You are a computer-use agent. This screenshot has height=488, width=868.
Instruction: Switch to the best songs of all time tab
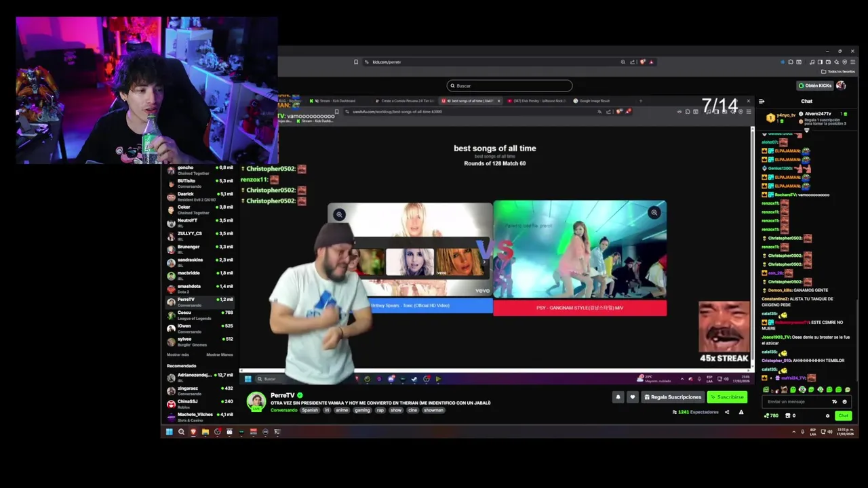(x=471, y=101)
